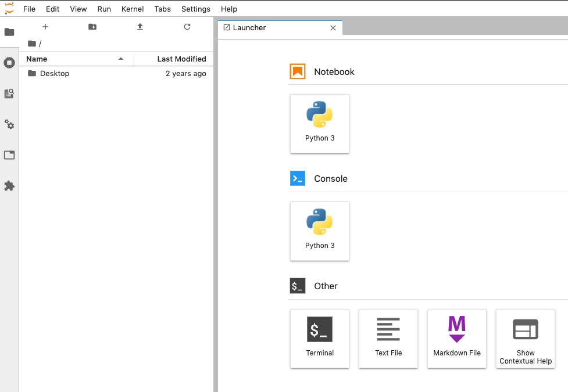568x392 pixels.
Task: Launch Python 3 under Console section
Action: pyautogui.click(x=320, y=231)
